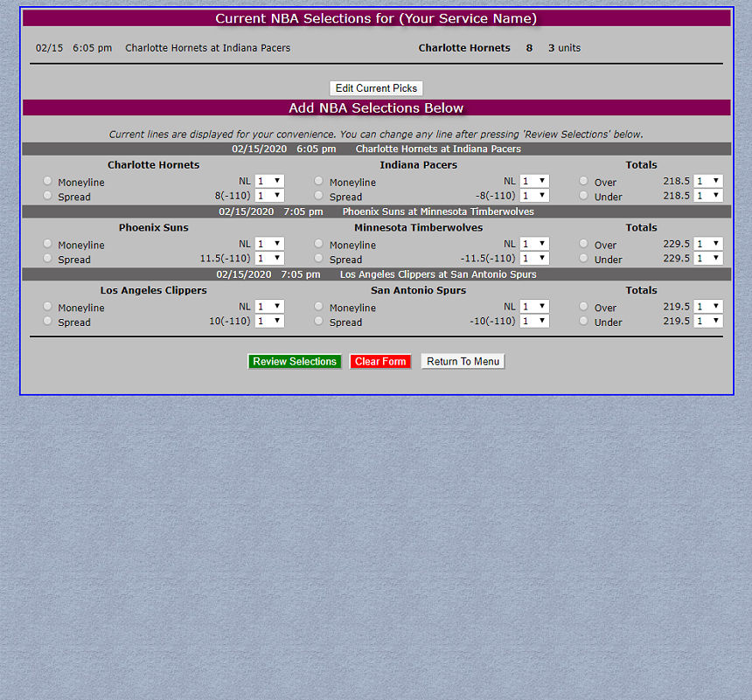Open units dropdown for Over 218.5

pyautogui.click(x=708, y=181)
